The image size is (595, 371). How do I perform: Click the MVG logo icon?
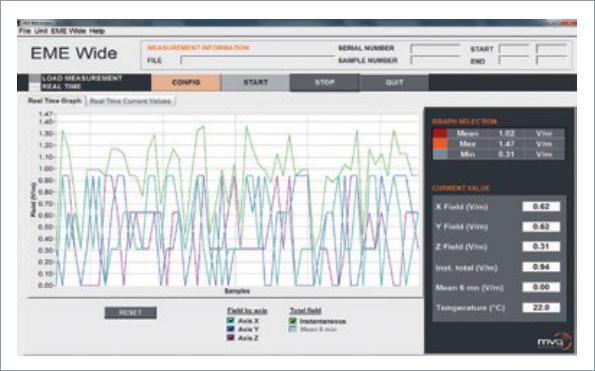pyautogui.click(x=554, y=341)
